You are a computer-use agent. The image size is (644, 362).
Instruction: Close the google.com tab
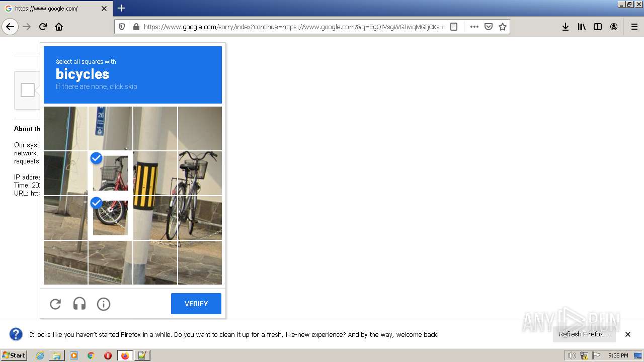[x=104, y=9]
